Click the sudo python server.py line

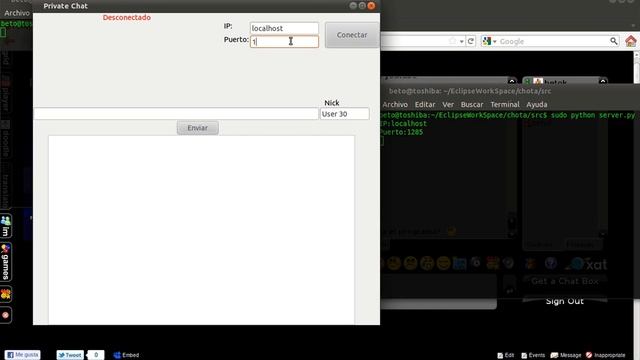[508, 116]
